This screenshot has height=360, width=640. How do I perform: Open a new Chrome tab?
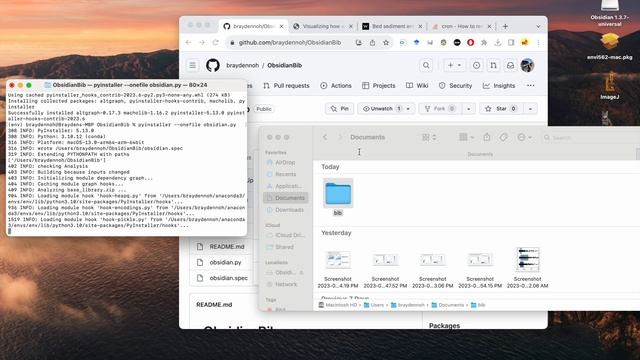point(505,26)
